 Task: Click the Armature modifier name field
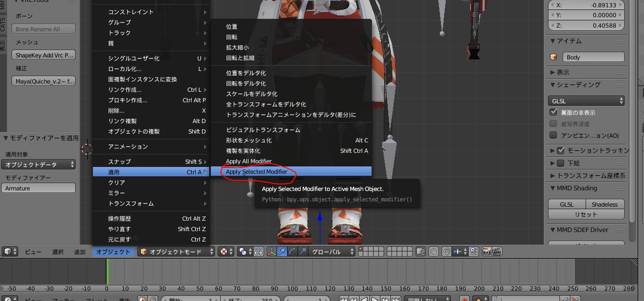(38, 188)
